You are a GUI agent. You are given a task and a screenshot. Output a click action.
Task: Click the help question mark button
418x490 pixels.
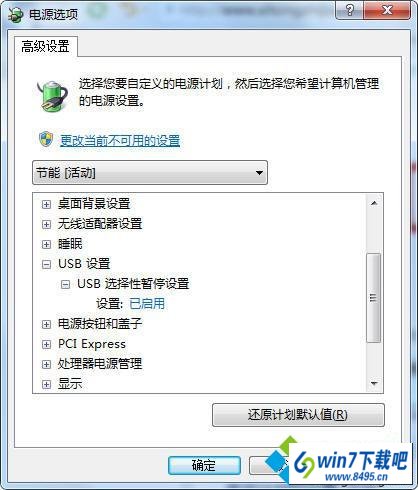[x=350, y=10]
